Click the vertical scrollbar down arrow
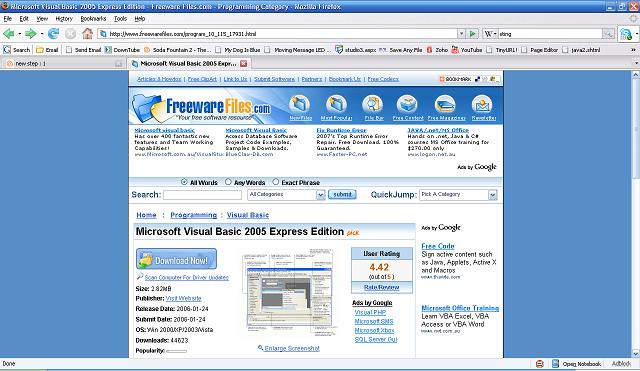This screenshot has height=371, width=640. [x=636, y=353]
